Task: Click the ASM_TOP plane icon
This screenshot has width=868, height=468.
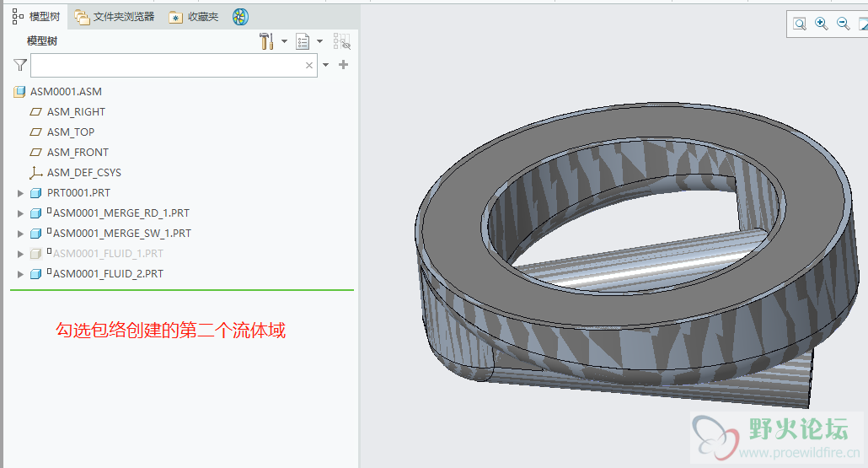Action: 35,132
